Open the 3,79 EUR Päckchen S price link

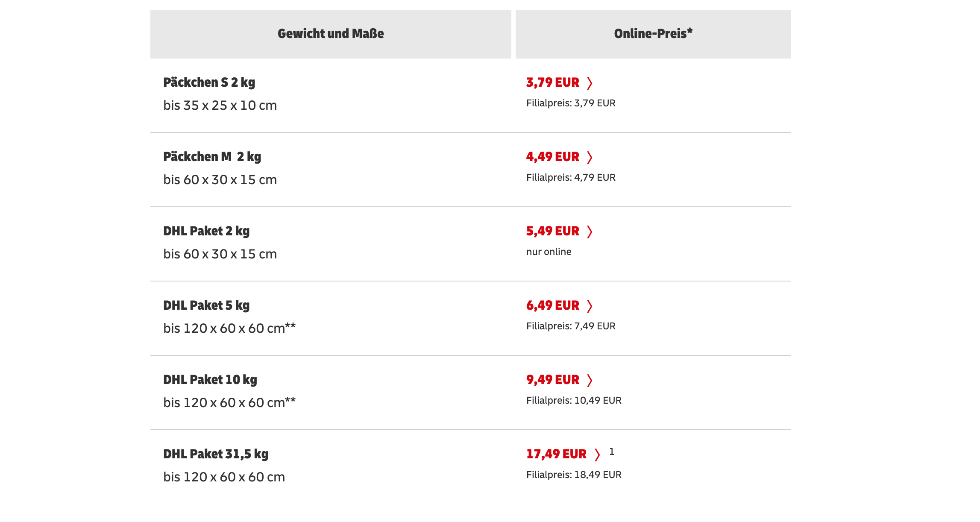552,82
